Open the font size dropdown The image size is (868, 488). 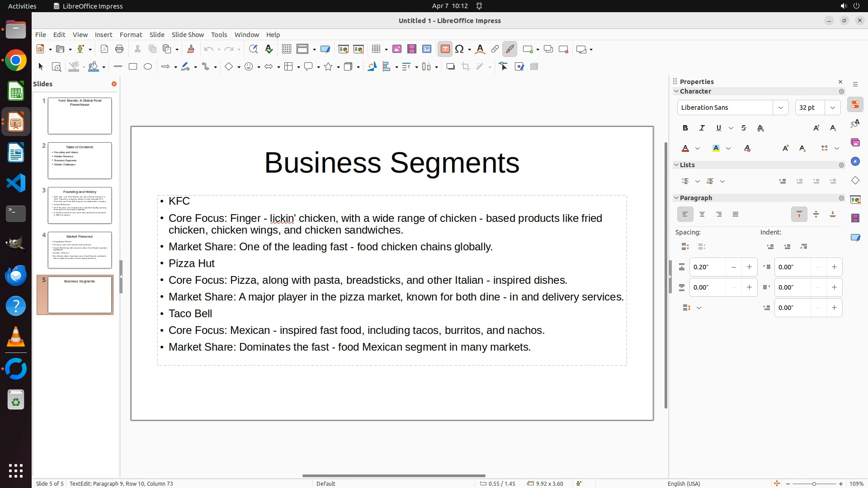coord(832,108)
